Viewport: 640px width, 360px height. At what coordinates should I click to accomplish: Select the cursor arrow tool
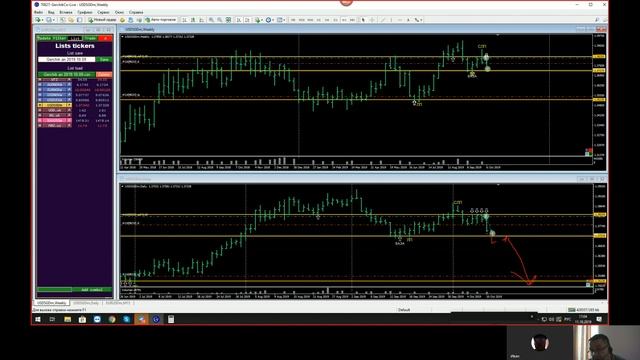pyautogui.click(x=363, y=20)
